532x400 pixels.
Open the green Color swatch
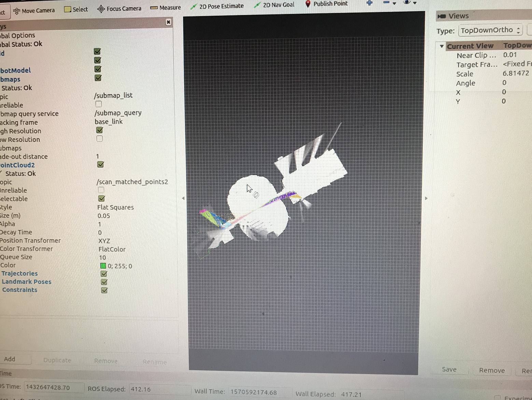pyautogui.click(x=103, y=266)
